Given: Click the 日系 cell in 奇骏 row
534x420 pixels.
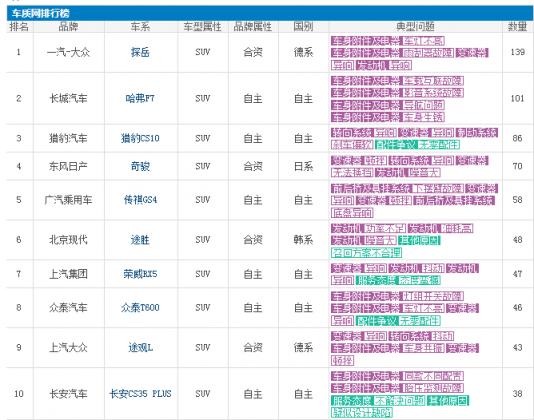Looking at the screenshot, I should 303,166.
